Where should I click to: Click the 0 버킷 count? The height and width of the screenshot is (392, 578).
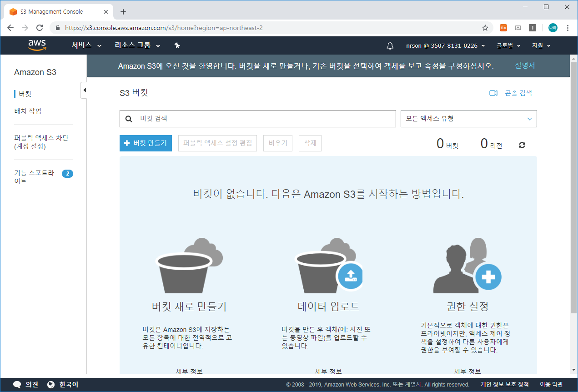(447, 144)
